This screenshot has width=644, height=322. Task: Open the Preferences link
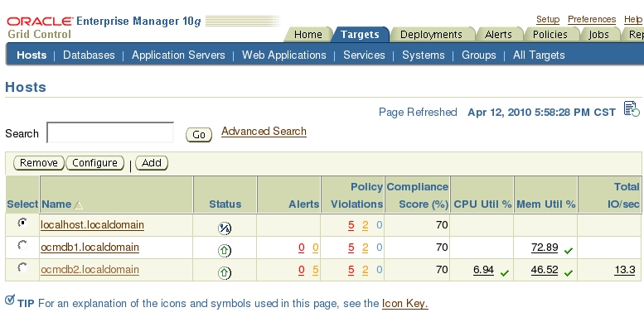(592, 19)
